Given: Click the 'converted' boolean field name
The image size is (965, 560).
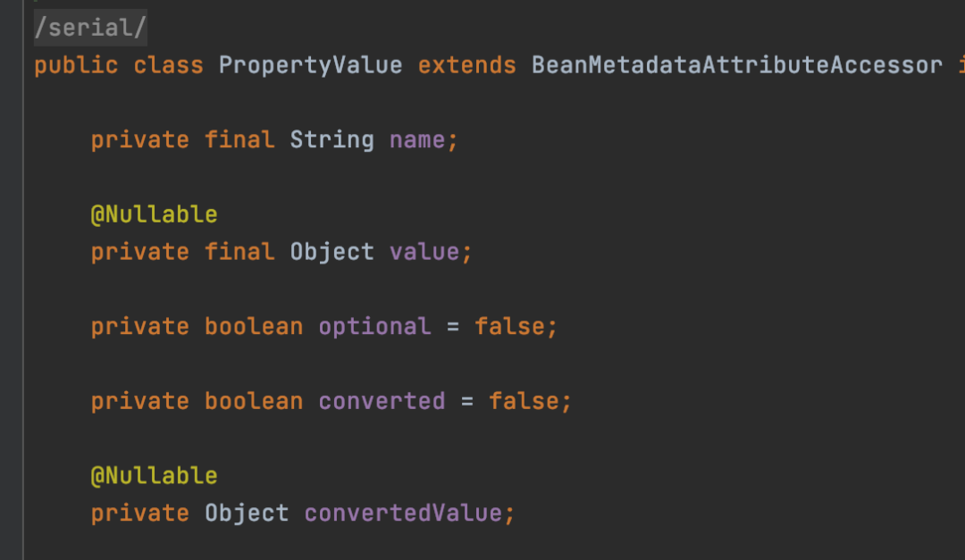Looking at the screenshot, I should point(382,401).
